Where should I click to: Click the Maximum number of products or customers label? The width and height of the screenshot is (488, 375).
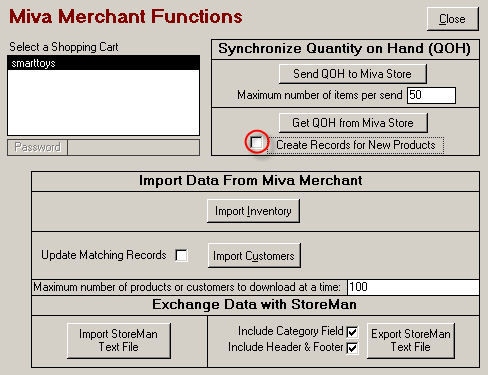click(x=187, y=287)
